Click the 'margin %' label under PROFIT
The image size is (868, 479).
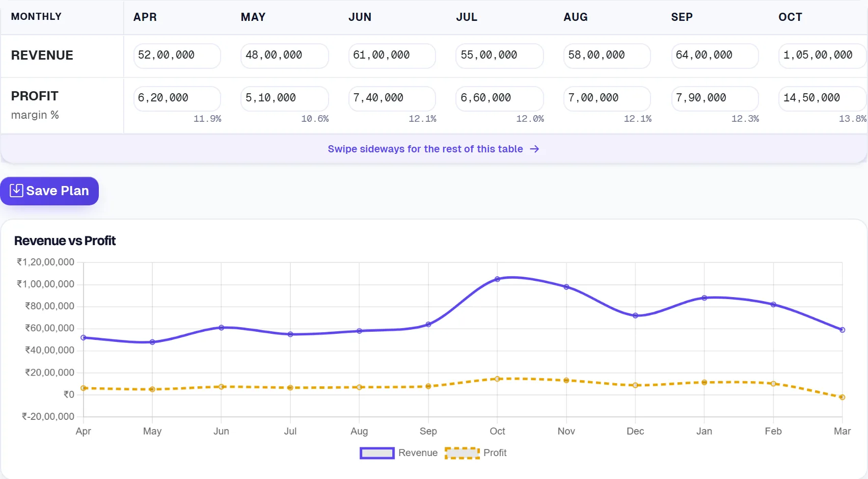click(x=35, y=115)
